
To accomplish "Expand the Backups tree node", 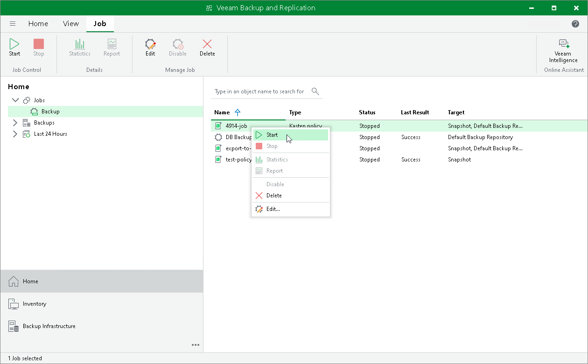I will tap(15, 123).
